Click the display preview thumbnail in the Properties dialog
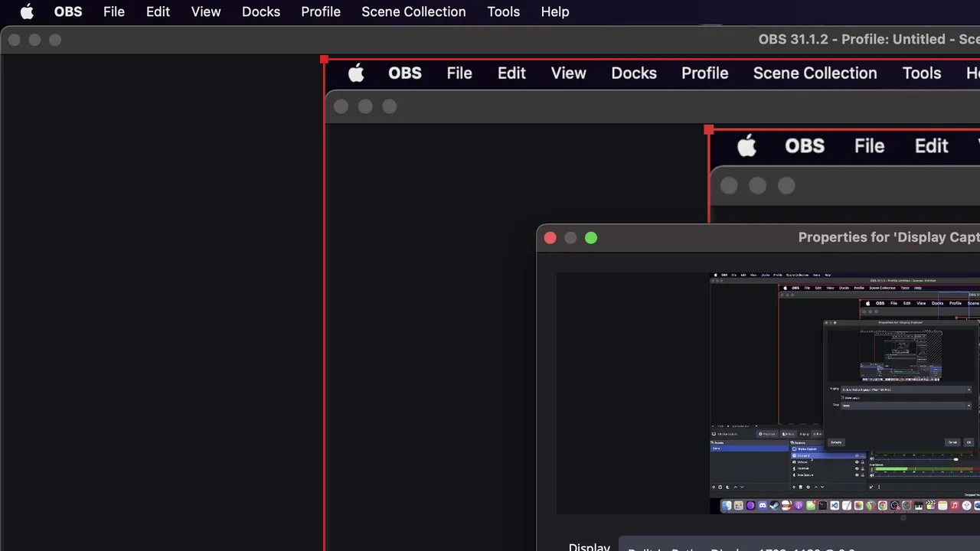 click(844, 393)
